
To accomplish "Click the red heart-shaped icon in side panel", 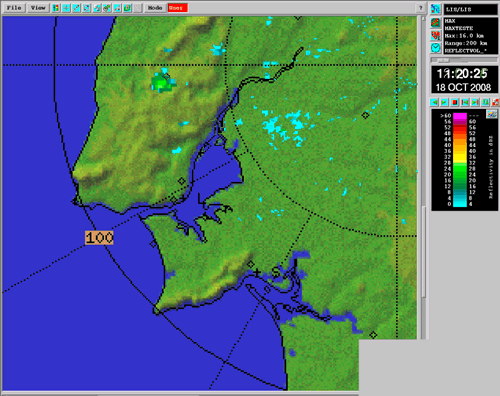I will 436,35.
